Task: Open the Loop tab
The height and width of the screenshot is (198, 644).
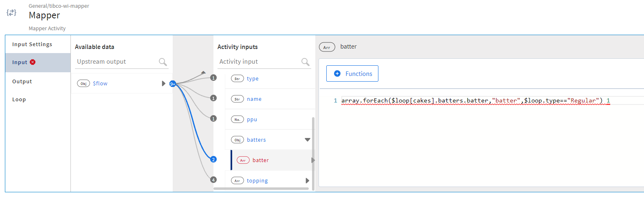Action: pos(19,99)
